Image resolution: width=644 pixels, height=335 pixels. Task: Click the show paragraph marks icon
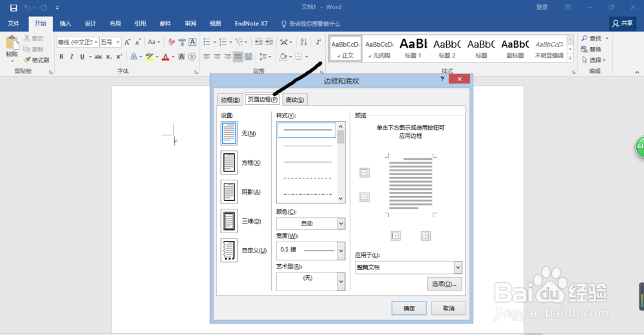point(318,42)
